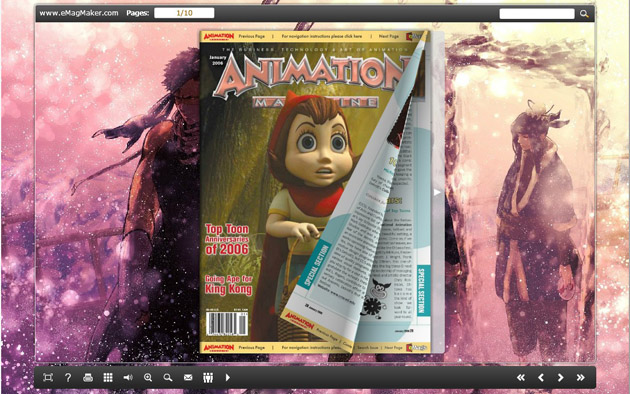Show the page thumbnails grid
The width and height of the screenshot is (630, 394).
pos(108,378)
